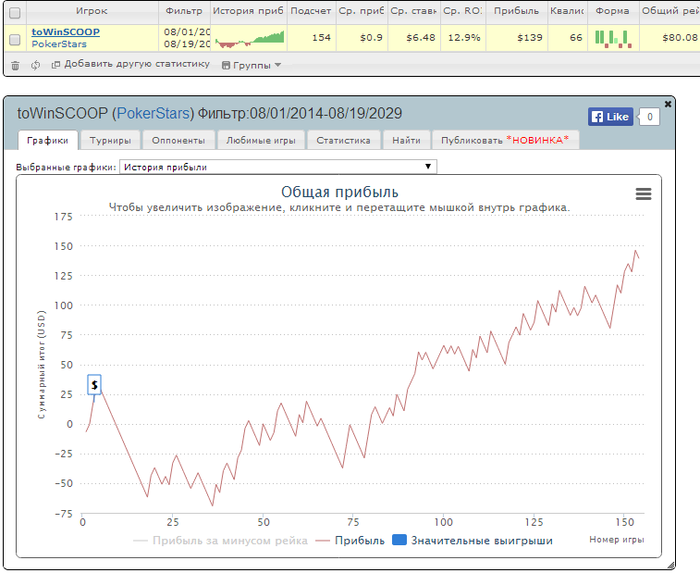The width and height of the screenshot is (700, 573).
Task: Switch to the Графики tab
Action: click(x=48, y=141)
